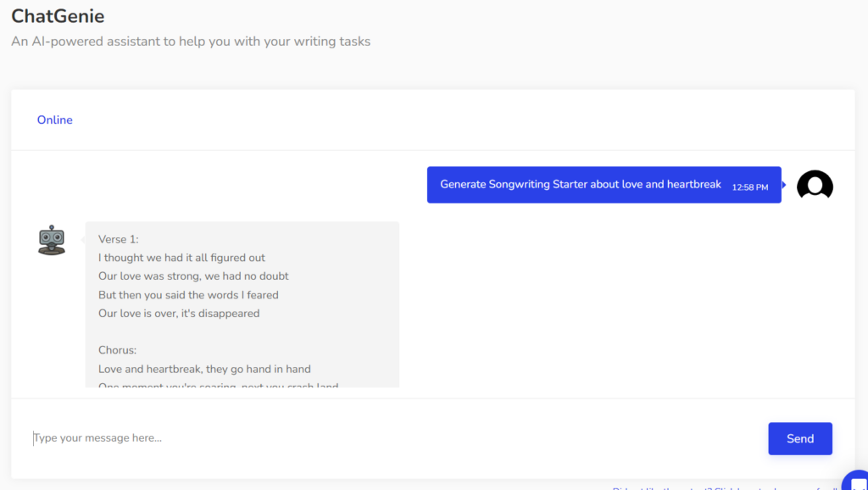
Task: Click the "Verse 1:" label in response
Action: click(119, 239)
